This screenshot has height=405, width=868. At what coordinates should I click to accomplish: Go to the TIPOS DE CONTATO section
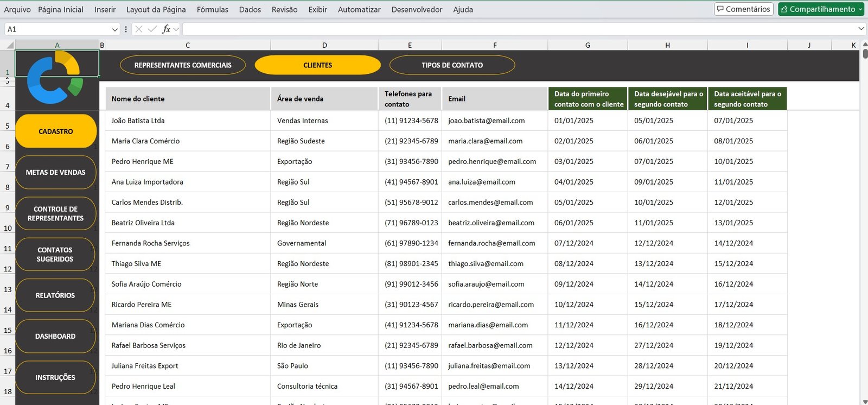452,65
